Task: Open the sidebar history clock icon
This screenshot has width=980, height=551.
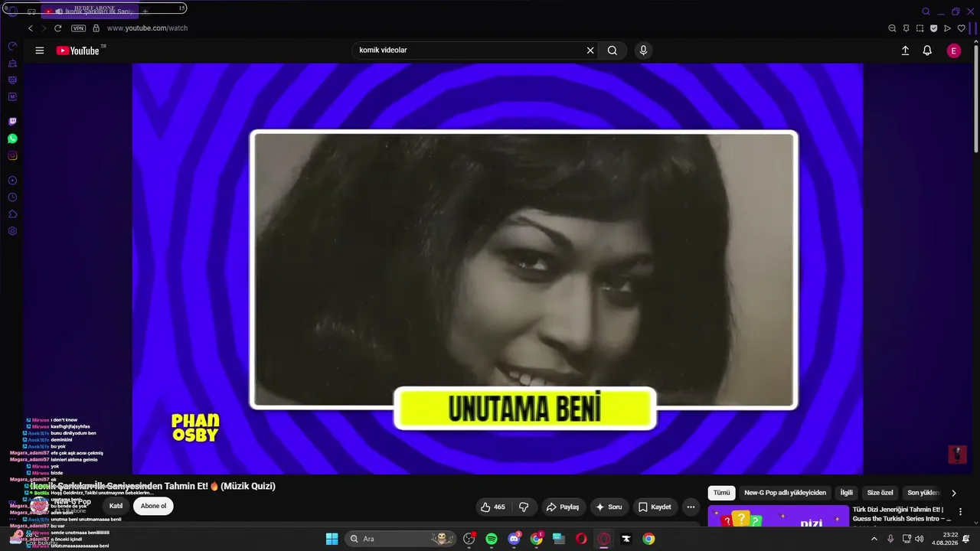Action: click(x=12, y=197)
